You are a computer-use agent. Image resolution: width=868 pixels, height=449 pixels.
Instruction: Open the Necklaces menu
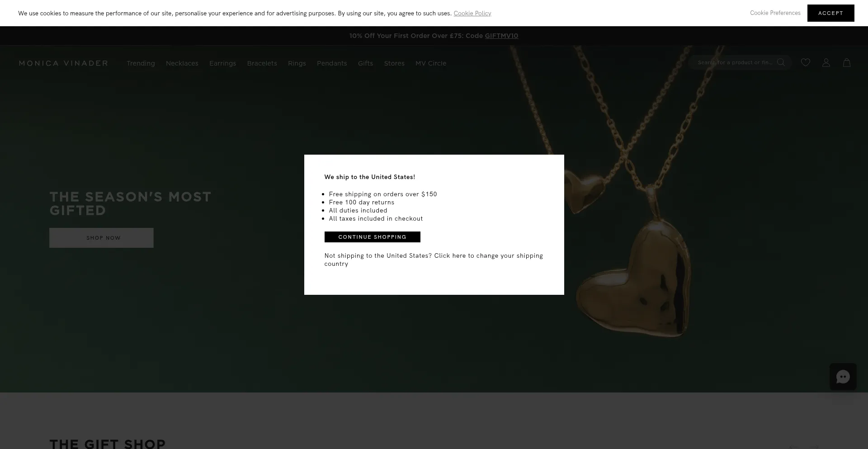182,63
